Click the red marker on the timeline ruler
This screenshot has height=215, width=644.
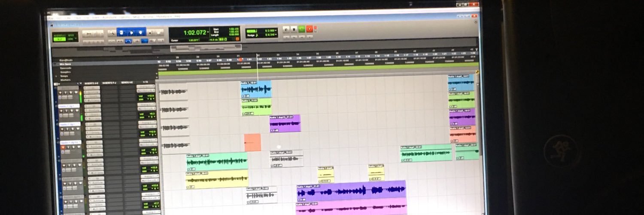click(x=240, y=59)
